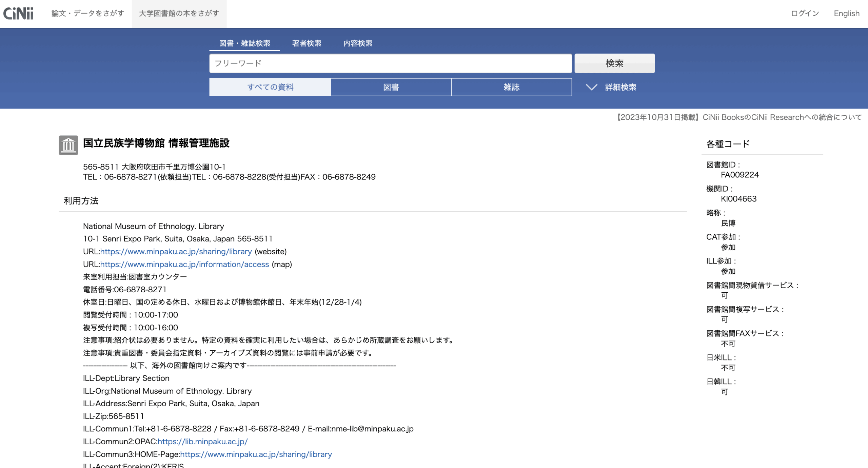This screenshot has height=468, width=868.
Task: Open minpaku information/access map link
Action: click(x=184, y=264)
